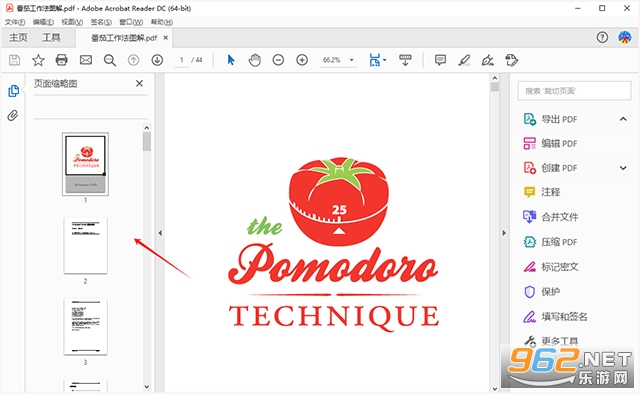Print the document with the printer icon

(x=62, y=60)
